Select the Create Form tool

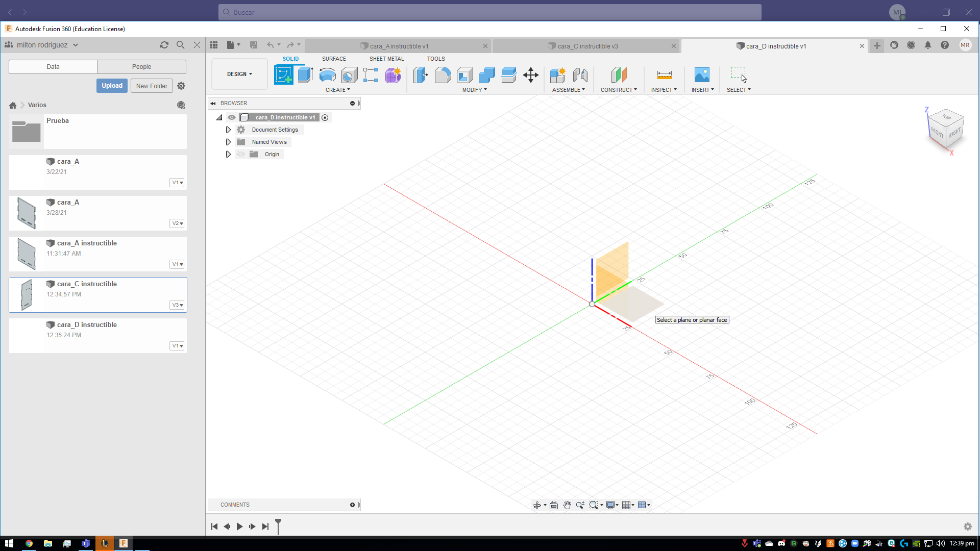393,75
